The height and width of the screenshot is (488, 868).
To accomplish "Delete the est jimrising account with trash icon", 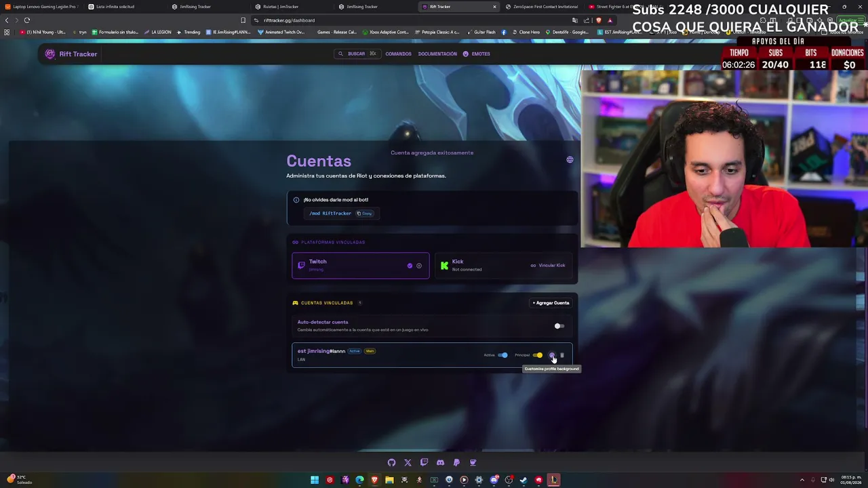I will coord(561,355).
